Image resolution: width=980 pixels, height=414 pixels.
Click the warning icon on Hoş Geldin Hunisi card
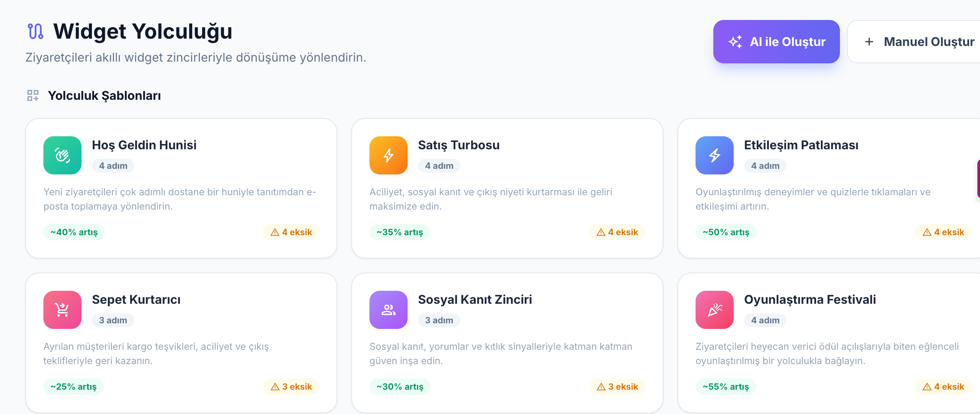(274, 232)
